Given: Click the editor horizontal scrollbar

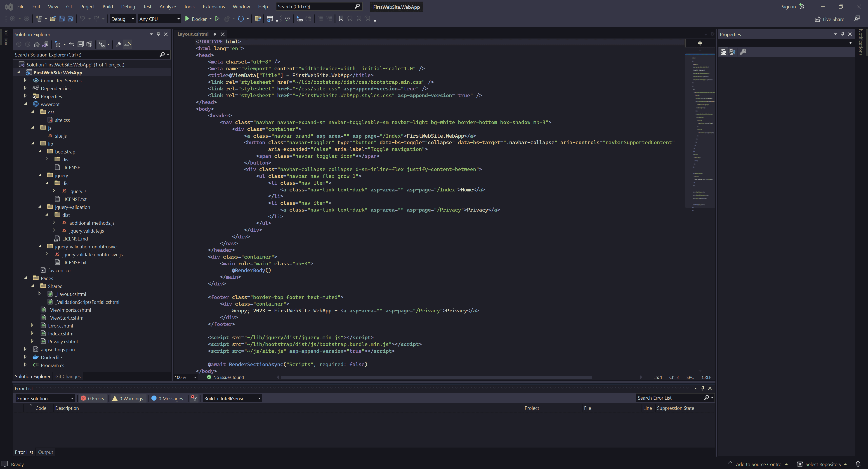Looking at the screenshot, I should pos(436,377).
